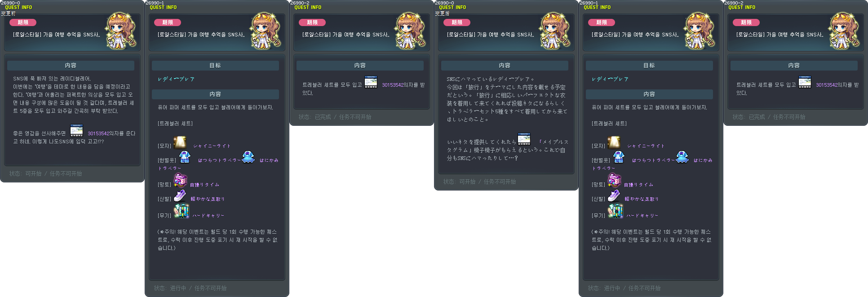Open the ハードキャリー weapon link in right 26990-1 panel

pos(642,216)
